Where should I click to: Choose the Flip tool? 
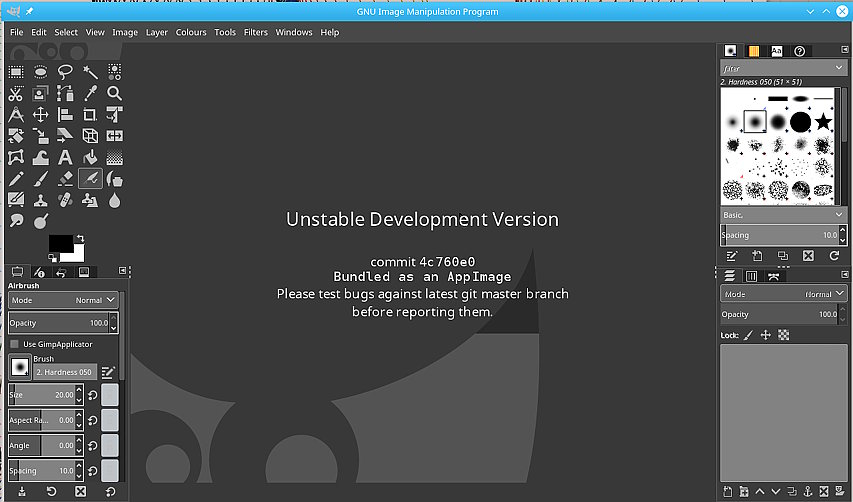(x=114, y=136)
